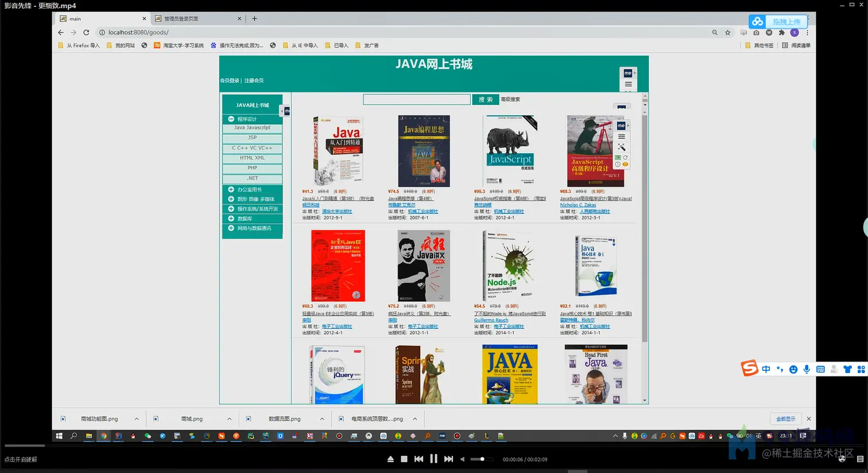Open the 我的网站 bookmark folder
868x473 pixels.
point(121,45)
